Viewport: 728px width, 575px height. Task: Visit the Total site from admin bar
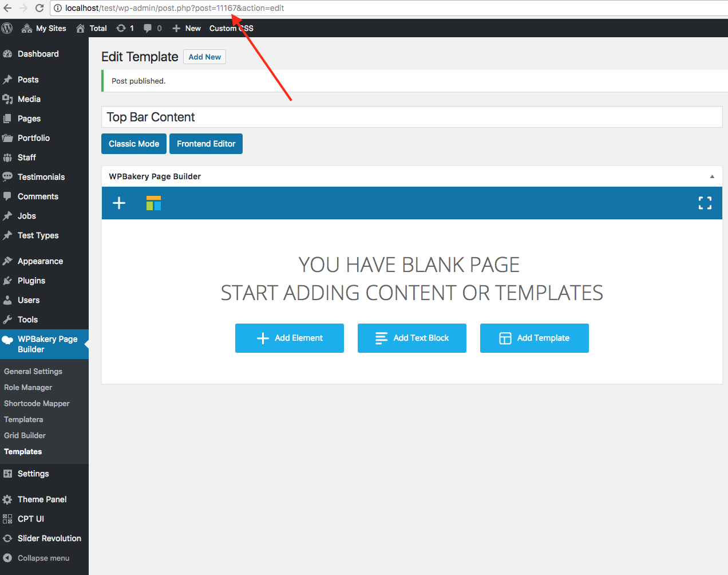click(x=92, y=28)
